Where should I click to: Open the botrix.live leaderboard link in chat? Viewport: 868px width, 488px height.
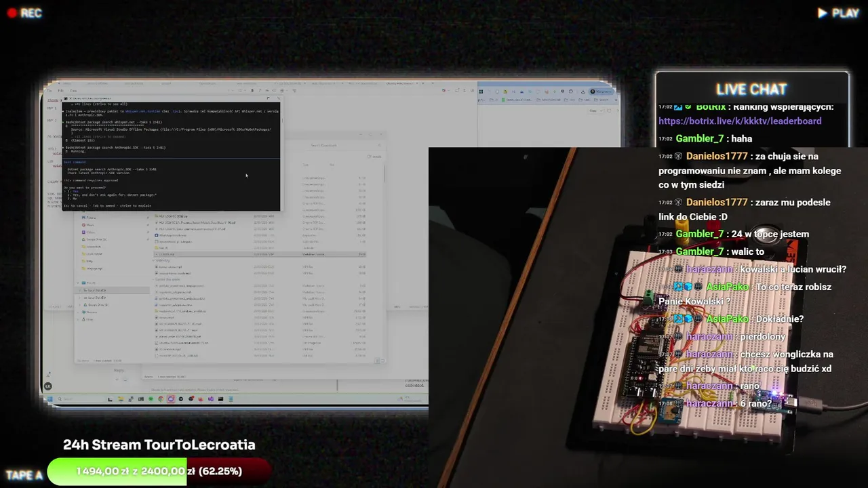(x=740, y=121)
